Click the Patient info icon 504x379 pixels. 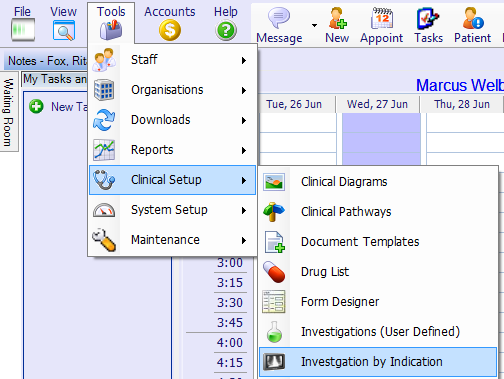point(472,18)
